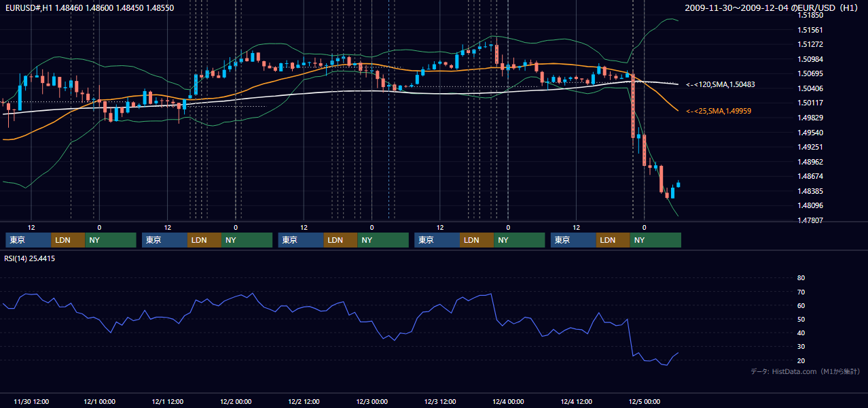The width and height of the screenshot is (868, 408).
Task: Click the HistData.com data source credit
Action: tap(805, 371)
